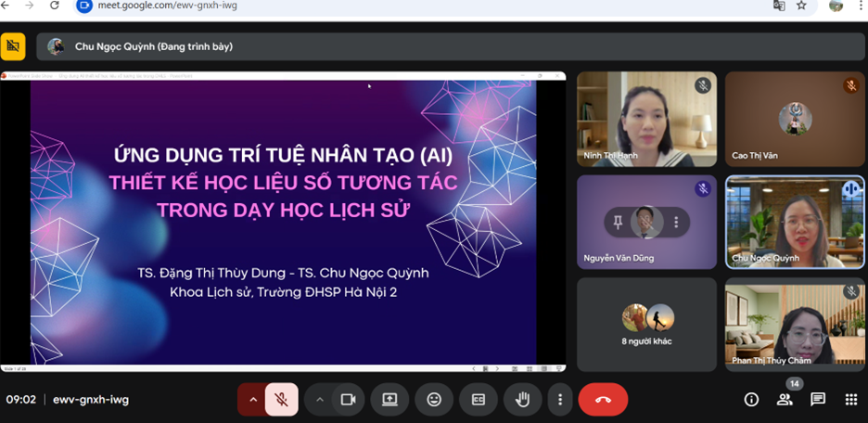868x423 pixels.
Task: Open options on Nguyễn Văn Dũng's tile
Action: [x=677, y=223]
